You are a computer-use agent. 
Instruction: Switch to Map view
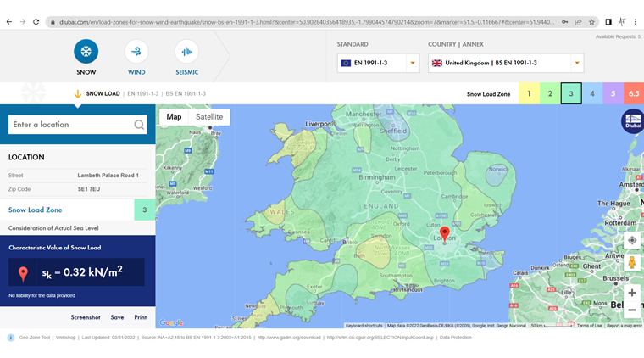click(174, 117)
